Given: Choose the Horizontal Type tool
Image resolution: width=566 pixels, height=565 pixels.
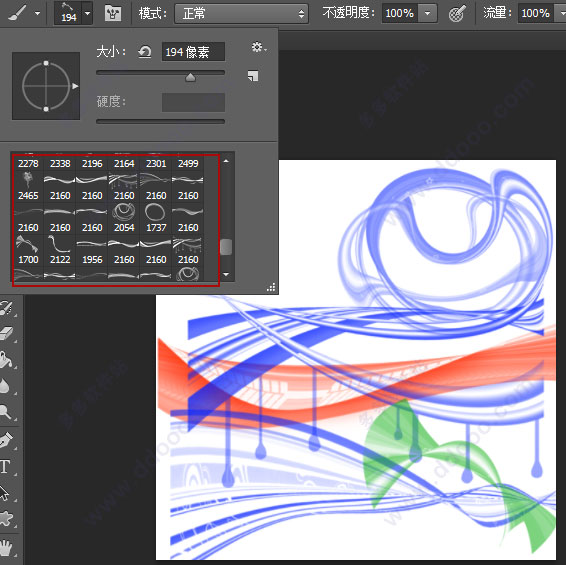Looking at the screenshot, I should 5,467.
